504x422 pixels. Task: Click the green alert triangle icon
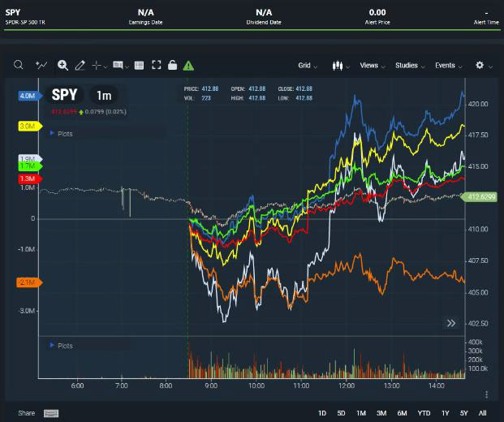[x=188, y=66]
